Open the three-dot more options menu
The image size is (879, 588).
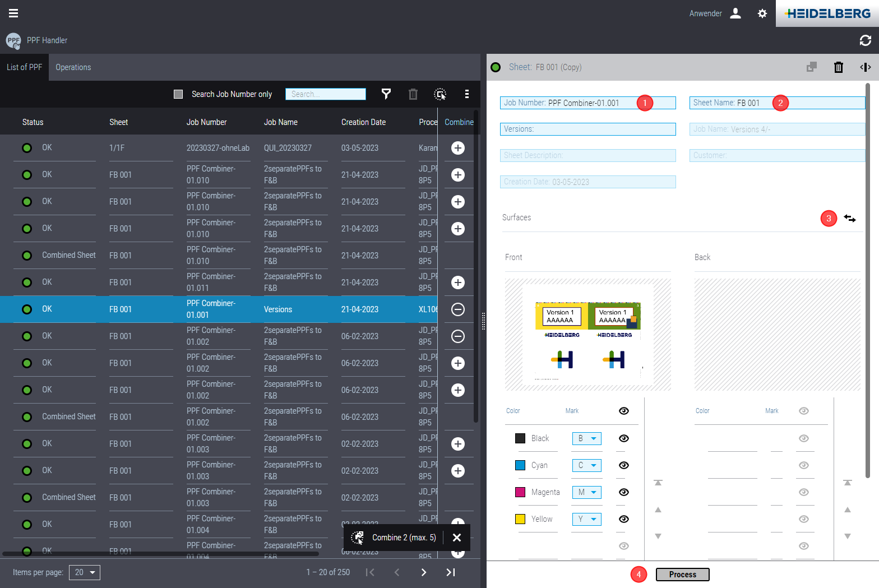[467, 94]
